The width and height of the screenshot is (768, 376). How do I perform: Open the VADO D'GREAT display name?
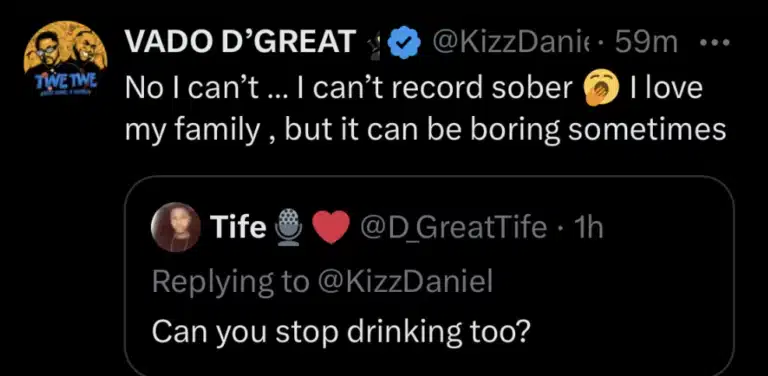point(240,43)
